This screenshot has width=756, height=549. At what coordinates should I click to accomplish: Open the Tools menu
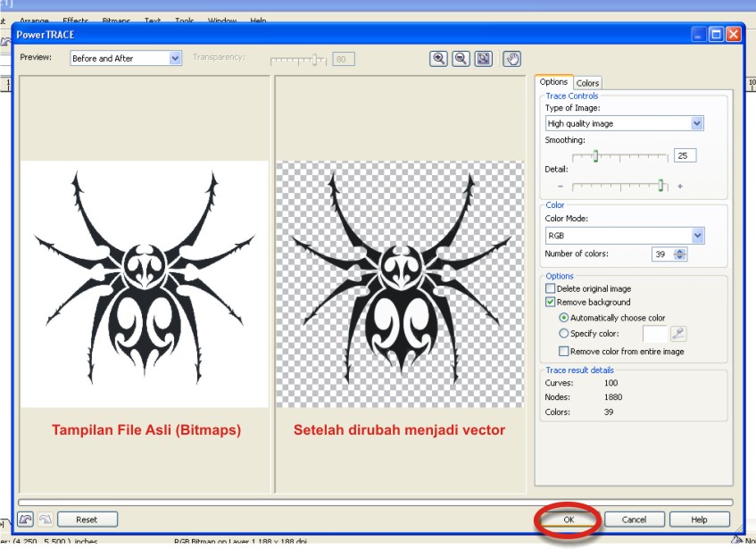(x=184, y=21)
